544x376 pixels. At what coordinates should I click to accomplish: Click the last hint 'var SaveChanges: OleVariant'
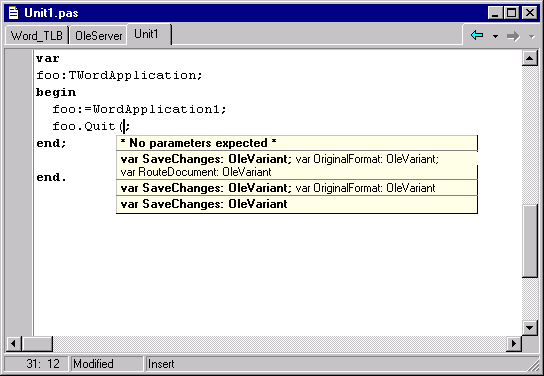[x=297, y=204]
